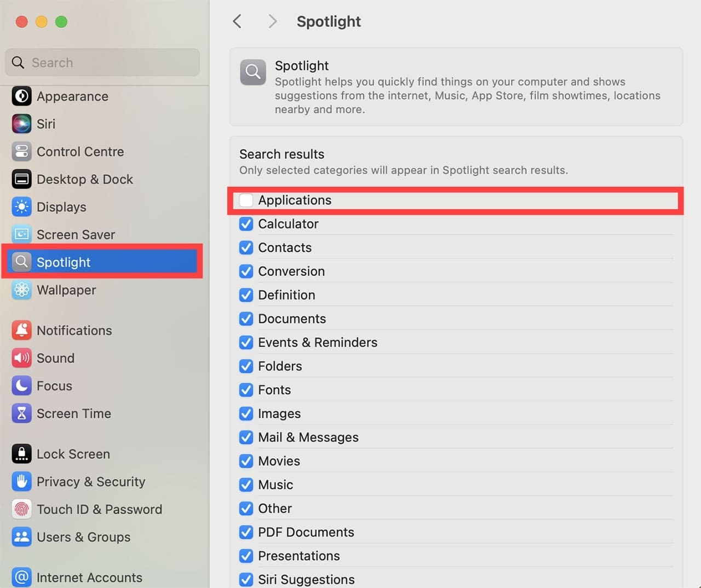Select Touch ID fingerprint icon

tap(22, 509)
